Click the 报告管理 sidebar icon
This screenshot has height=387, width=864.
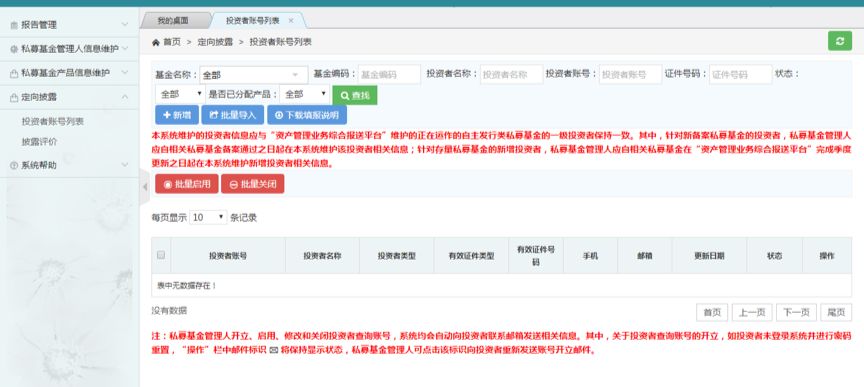tap(14, 25)
